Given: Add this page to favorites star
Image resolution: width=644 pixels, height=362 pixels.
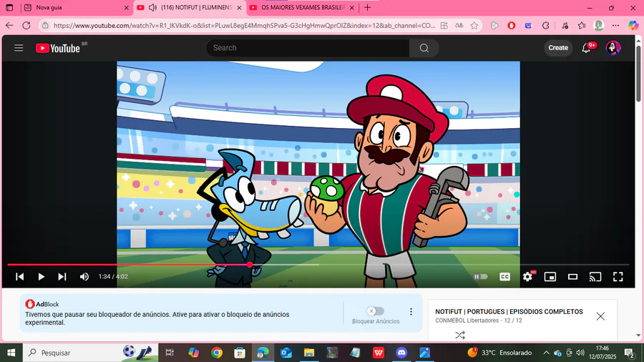Looking at the screenshot, I should coord(474,26).
